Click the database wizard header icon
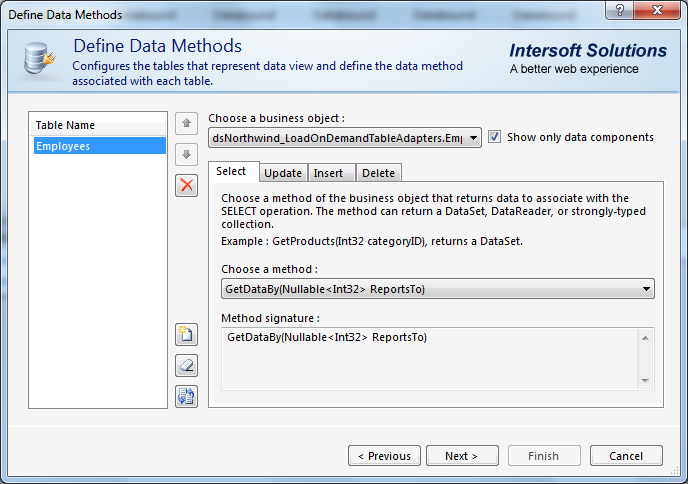This screenshot has height=484, width=688. pyautogui.click(x=39, y=59)
